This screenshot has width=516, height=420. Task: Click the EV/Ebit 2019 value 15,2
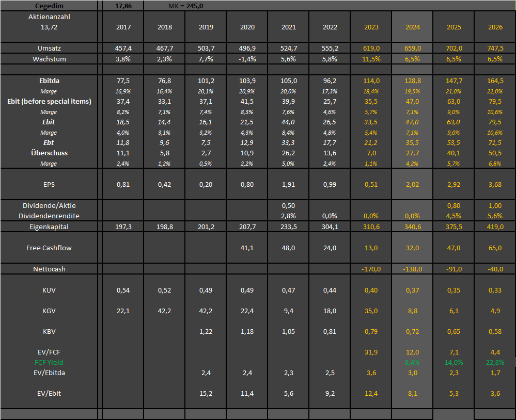[x=206, y=394]
